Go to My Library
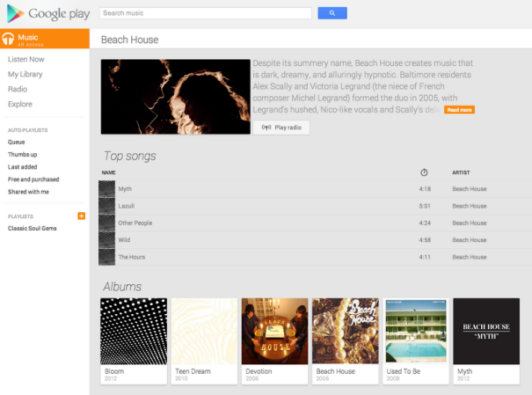The width and height of the screenshot is (532, 395). point(26,74)
